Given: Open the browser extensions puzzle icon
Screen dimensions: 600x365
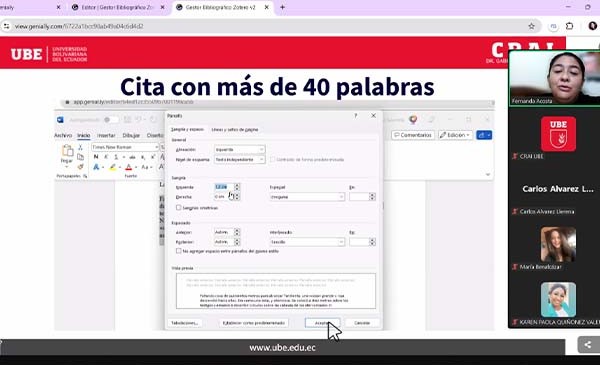Looking at the screenshot, I should [569, 26].
